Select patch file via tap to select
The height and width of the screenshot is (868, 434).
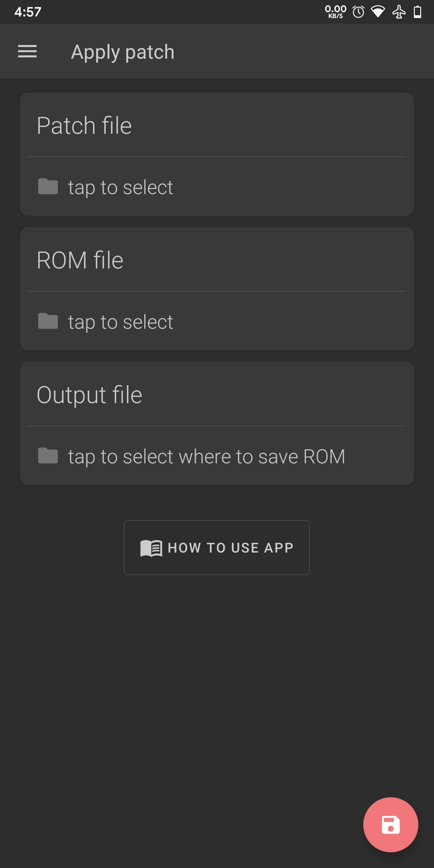tap(121, 187)
